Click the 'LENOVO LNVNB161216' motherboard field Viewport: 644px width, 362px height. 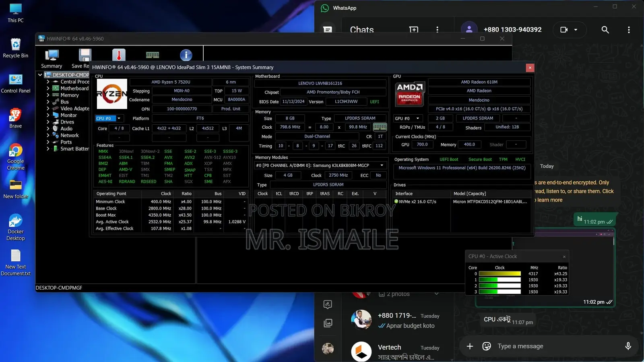click(320, 83)
